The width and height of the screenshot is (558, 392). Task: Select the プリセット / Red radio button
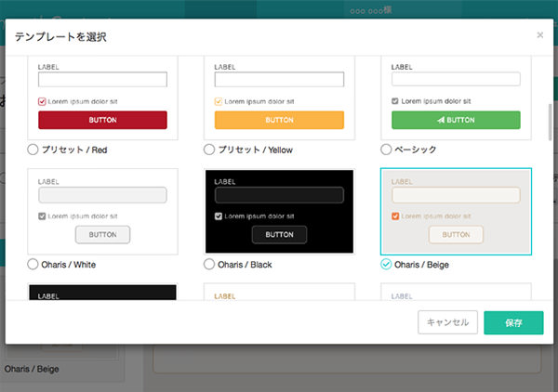pos(33,149)
